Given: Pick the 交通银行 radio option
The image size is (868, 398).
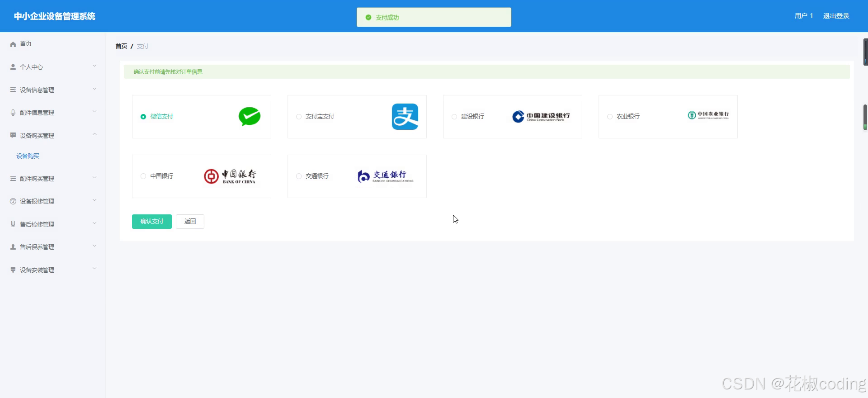Looking at the screenshot, I should 299,176.
